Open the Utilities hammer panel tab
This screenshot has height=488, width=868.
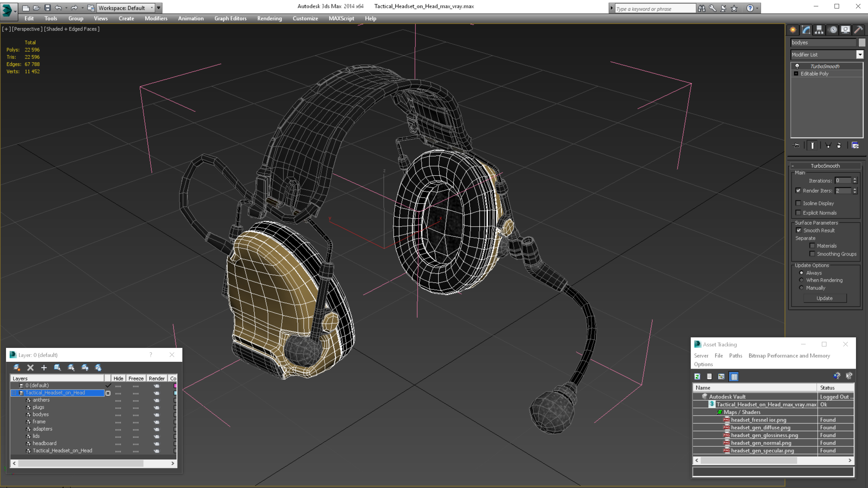click(859, 30)
